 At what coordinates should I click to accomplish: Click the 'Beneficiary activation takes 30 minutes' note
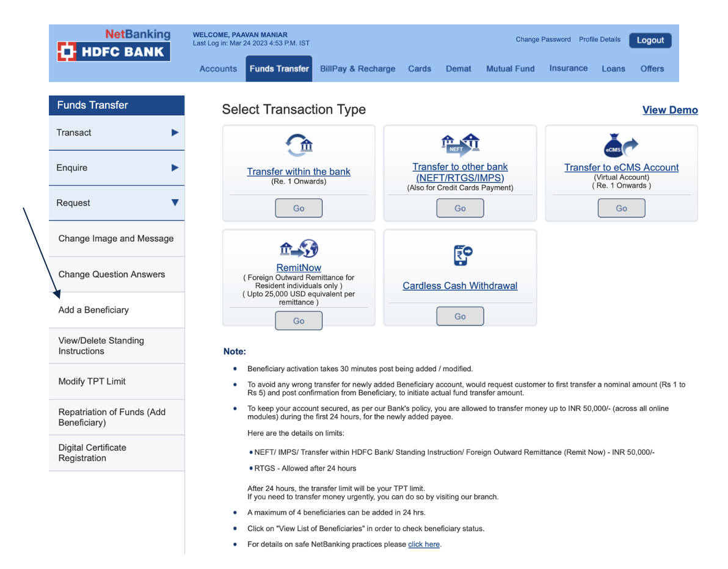click(360, 369)
